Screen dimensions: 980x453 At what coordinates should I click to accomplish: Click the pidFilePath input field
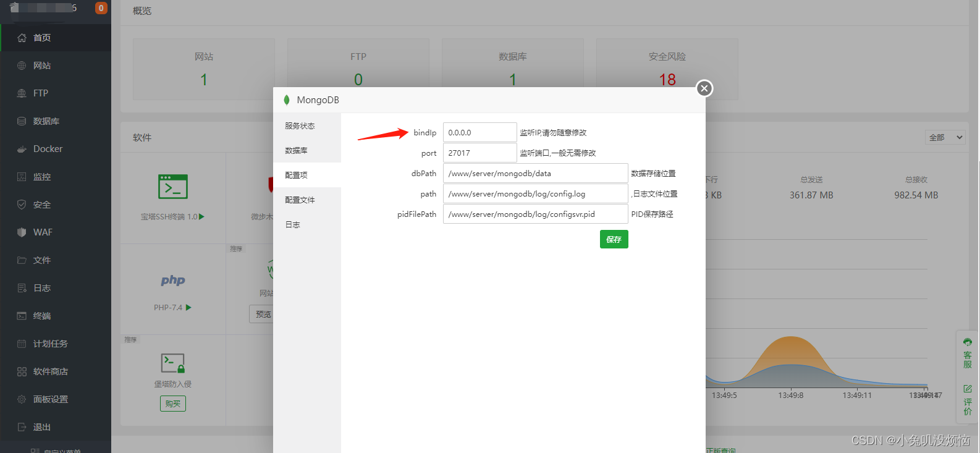click(x=535, y=214)
